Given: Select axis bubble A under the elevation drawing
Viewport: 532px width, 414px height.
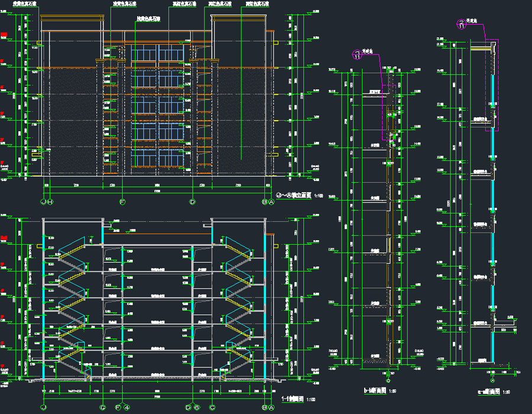Looking at the screenshot, I should (271, 202).
